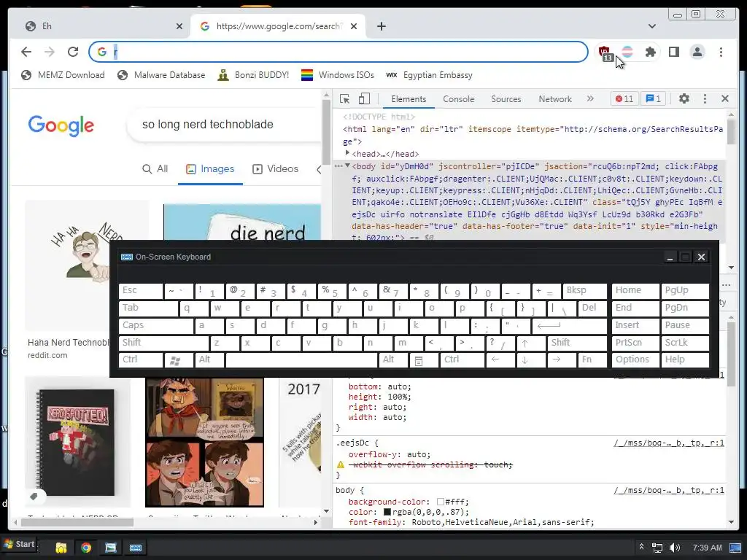Reload the page with the refresh icon
The width and height of the screenshot is (747, 560).
72,52
